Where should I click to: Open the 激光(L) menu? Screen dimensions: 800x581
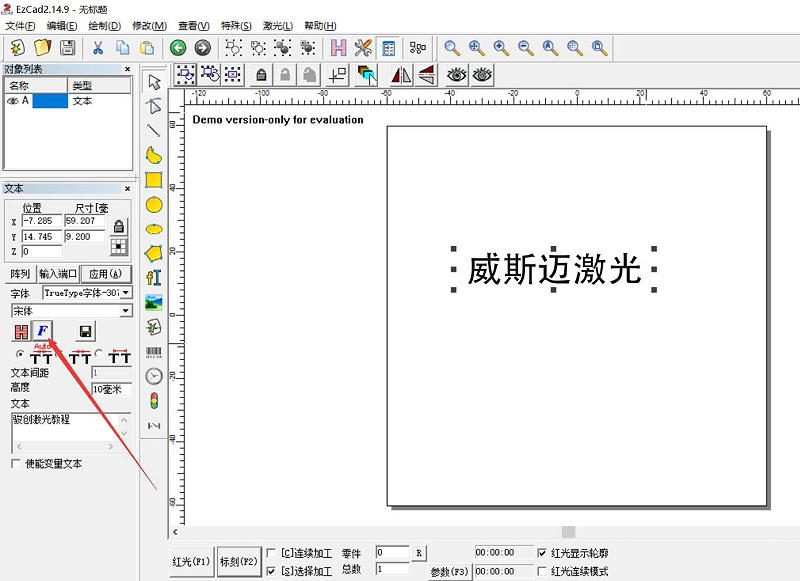click(x=277, y=25)
